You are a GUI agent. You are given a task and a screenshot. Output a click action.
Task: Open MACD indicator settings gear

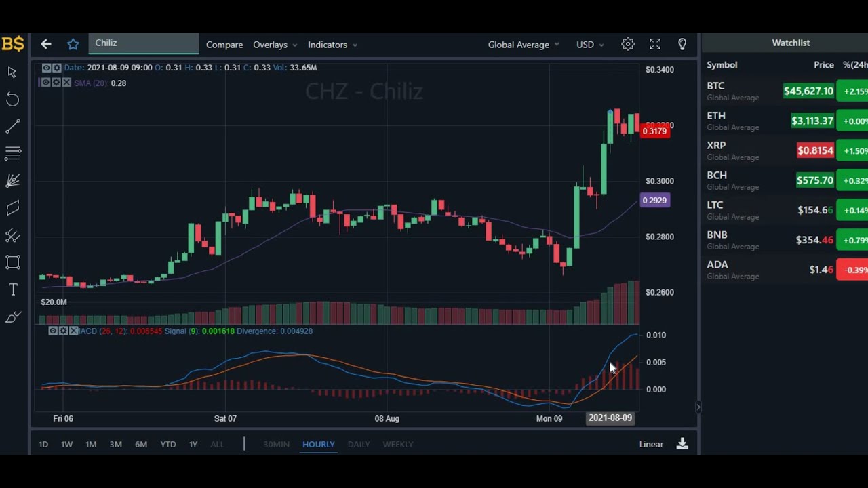point(63,331)
